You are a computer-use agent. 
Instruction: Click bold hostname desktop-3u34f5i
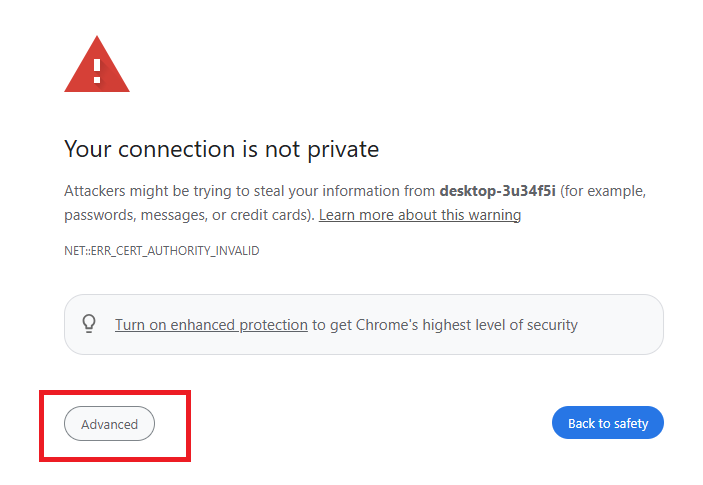497,191
